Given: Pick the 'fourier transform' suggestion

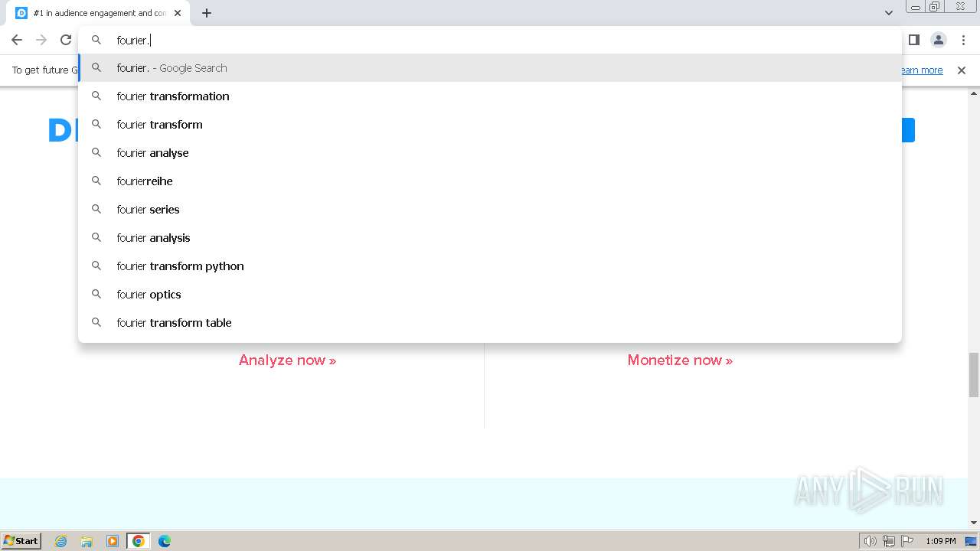Looking at the screenshot, I should tap(490, 125).
